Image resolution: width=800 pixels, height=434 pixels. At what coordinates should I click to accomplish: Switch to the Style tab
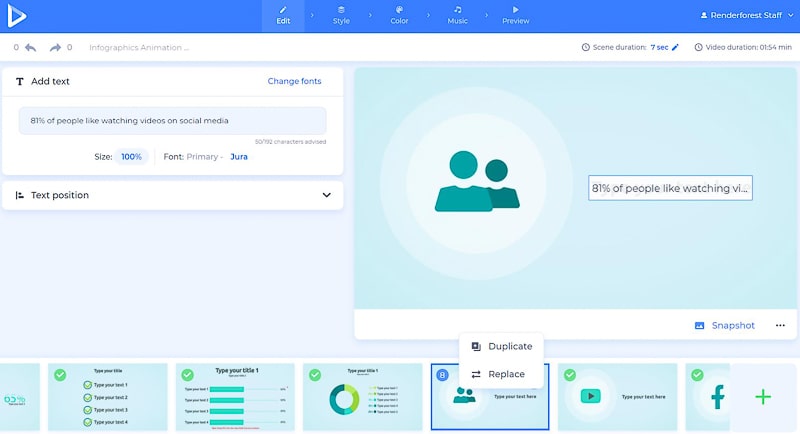point(341,15)
